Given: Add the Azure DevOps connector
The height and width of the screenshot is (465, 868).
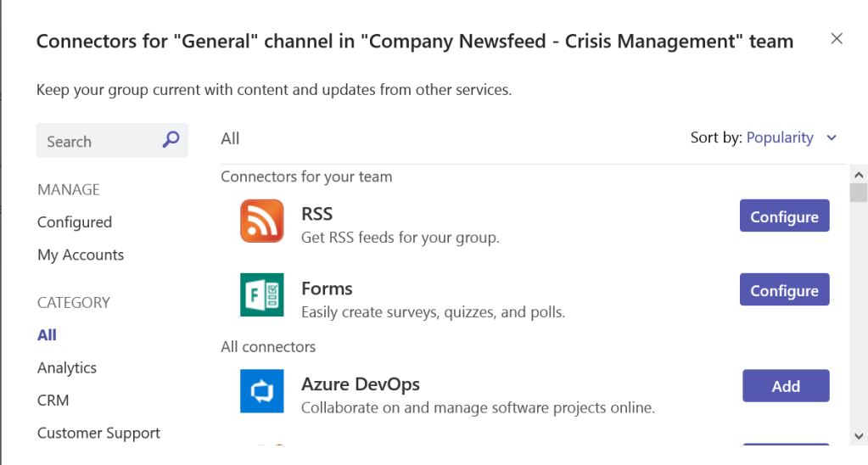Looking at the screenshot, I should pos(786,386).
